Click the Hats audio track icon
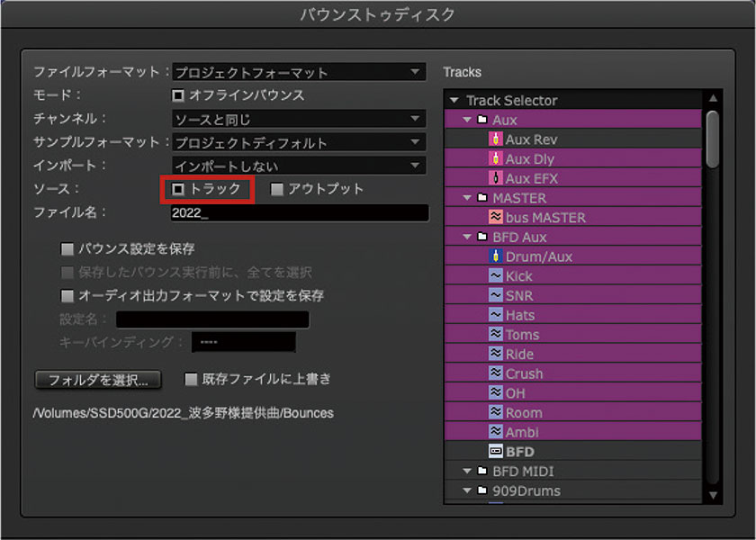The height and width of the screenshot is (540, 756). pyautogui.click(x=496, y=315)
